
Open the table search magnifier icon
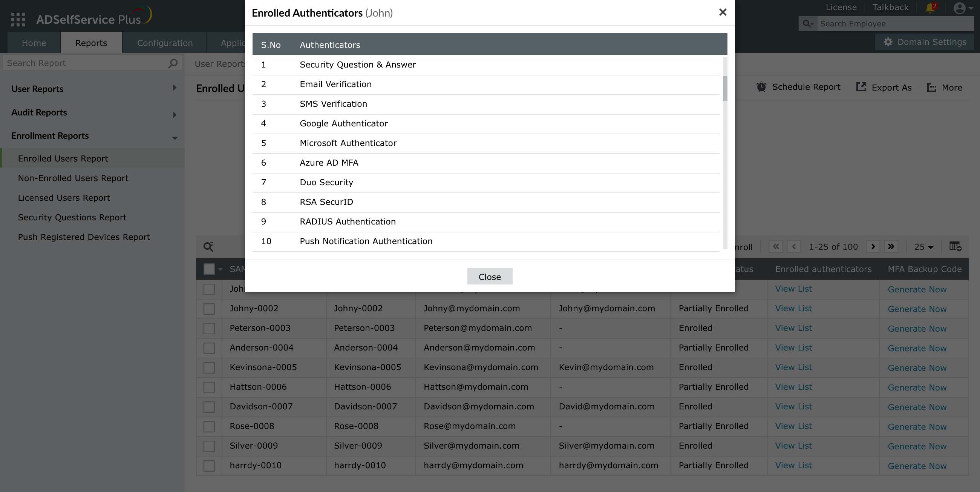coord(208,247)
